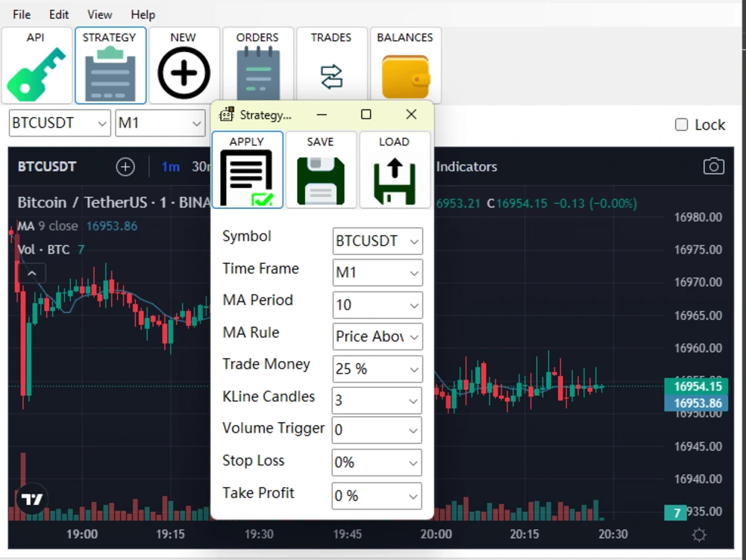The height and width of the screenshot is (560, 746).
Task: Click the TradingView logo on chart
Action: pyautogui.click(x=32, y=499)
